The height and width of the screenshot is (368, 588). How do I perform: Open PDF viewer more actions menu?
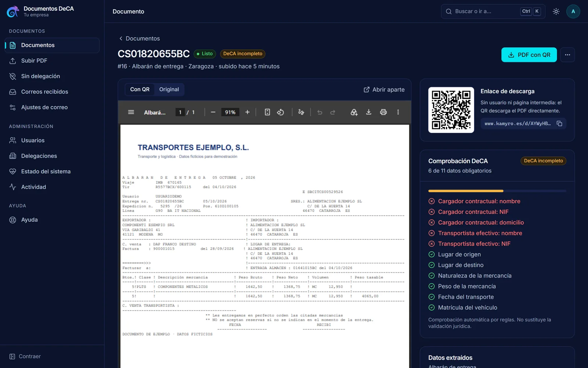[x=398, y=112]
